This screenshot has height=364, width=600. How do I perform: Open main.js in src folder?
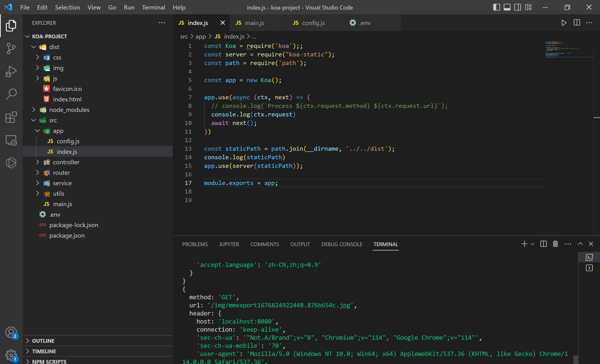tap(98, 204)
